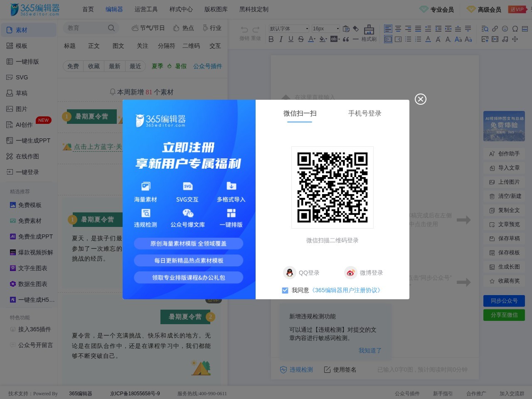Click the 保存草稿 right panel button

click(504, 239)
